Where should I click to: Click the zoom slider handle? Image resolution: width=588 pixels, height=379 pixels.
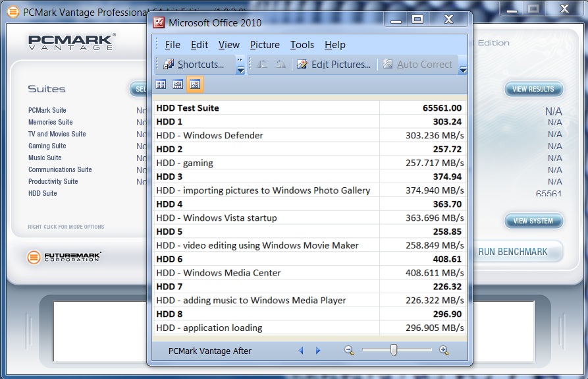(394, 350)
